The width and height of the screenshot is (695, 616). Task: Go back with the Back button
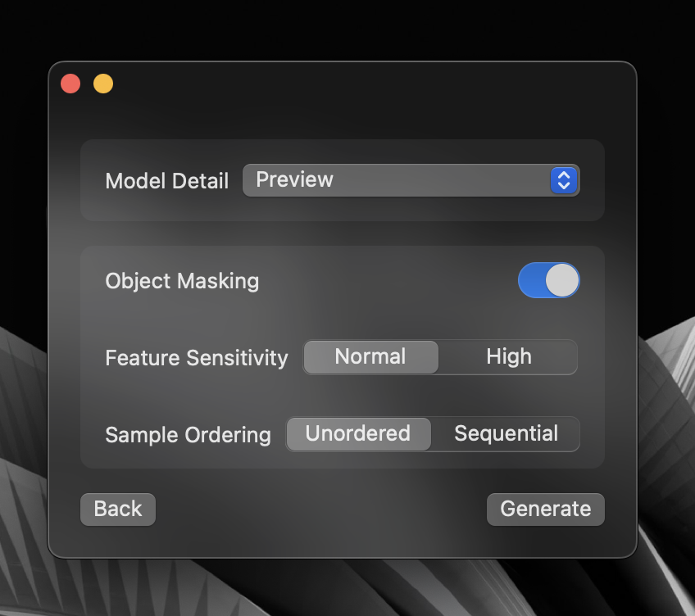point(118,510)
